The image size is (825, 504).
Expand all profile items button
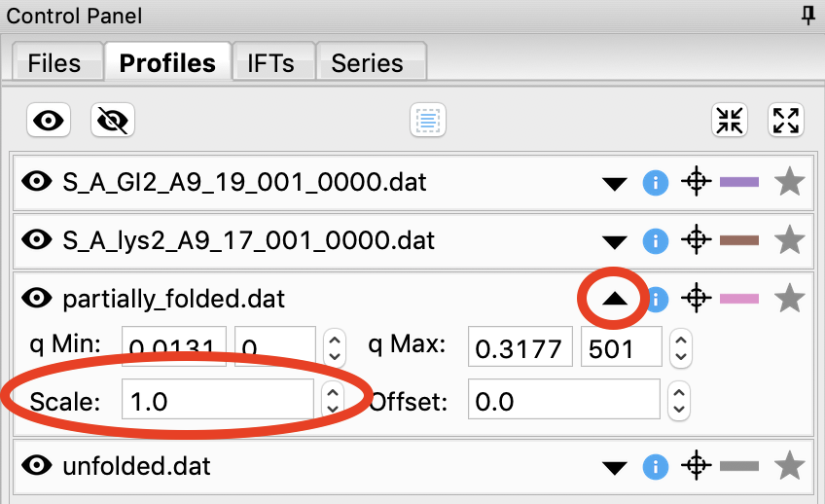786,121
